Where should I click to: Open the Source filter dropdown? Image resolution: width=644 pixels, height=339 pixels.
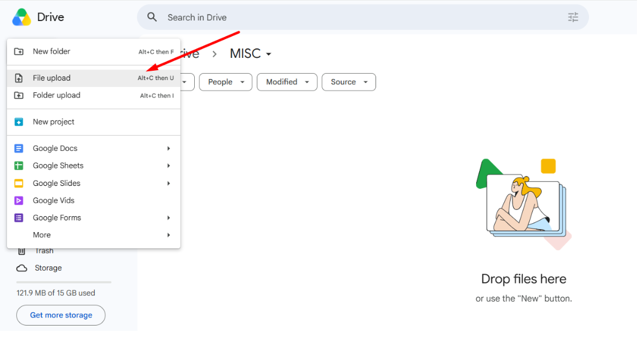[x=349, y=82]
